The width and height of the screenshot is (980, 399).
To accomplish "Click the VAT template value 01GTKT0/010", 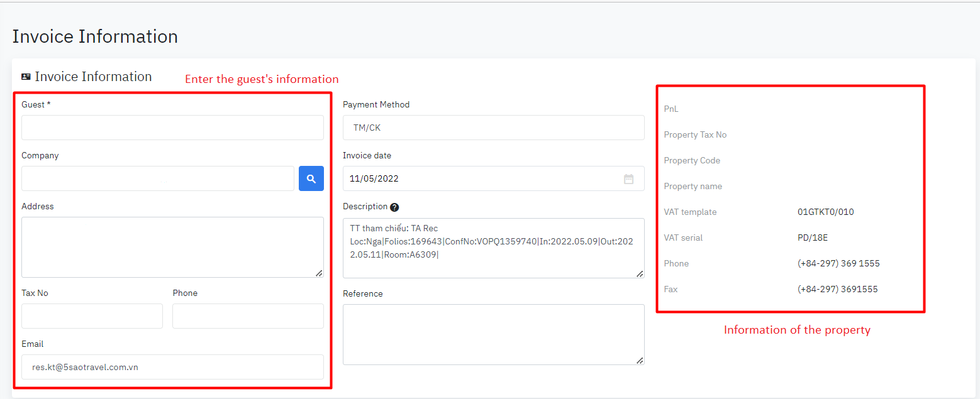I will (x=825, y=212).
